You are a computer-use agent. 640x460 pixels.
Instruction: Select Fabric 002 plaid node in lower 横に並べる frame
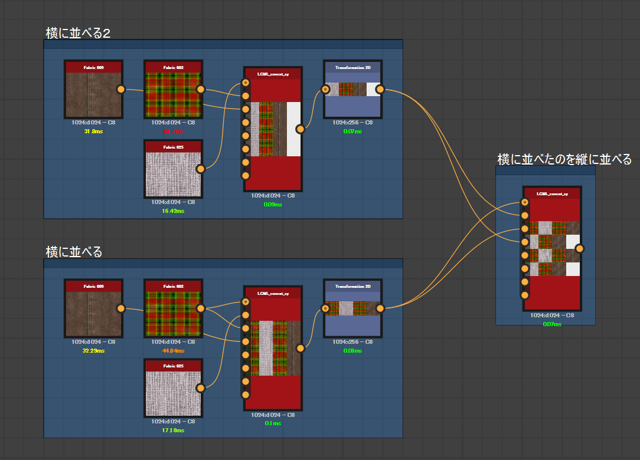172,310
